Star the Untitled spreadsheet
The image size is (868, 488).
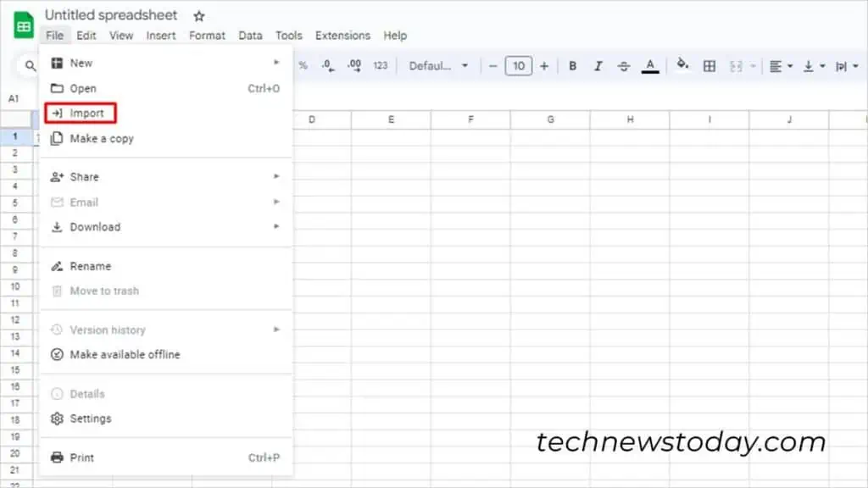199,16
